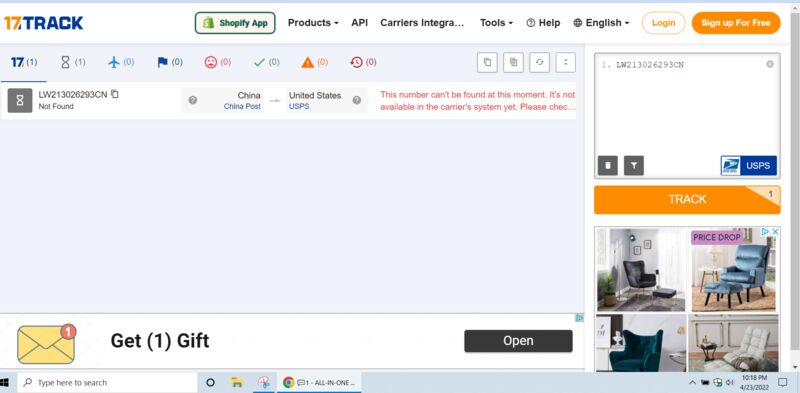Select the flag Pick Up tab
800x393 pixels.
170,62
